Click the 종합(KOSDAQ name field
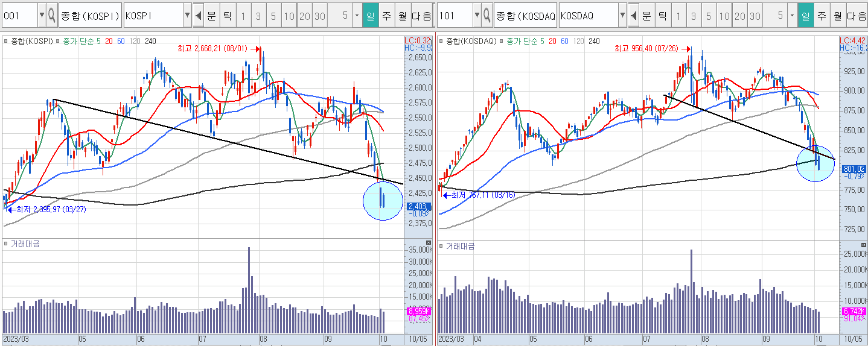Screen dimensions: 868x346 tap(525, 16)
